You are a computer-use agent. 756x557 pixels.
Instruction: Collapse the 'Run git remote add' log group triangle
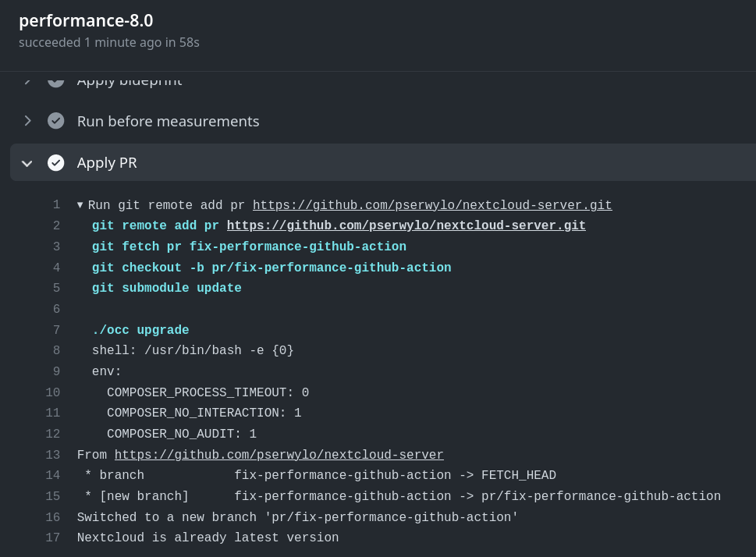[x=80, y=205]
